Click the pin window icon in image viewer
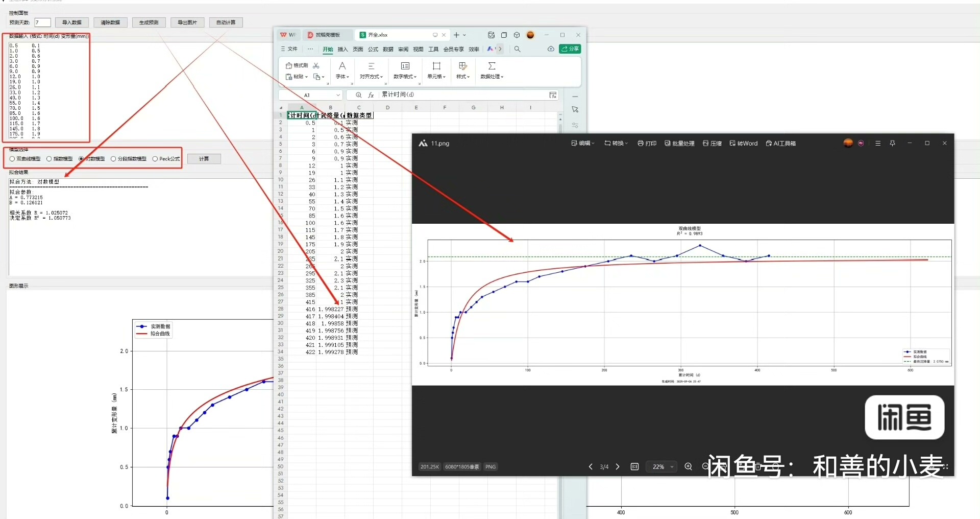The height and width of the screenshot is (519, 980). point(892,144)
